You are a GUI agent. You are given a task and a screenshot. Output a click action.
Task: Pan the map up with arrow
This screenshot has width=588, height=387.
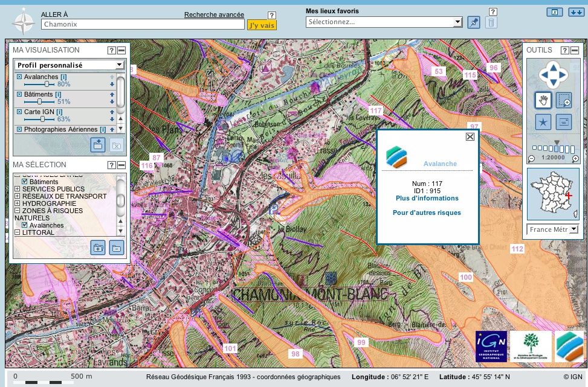pos(553,66)
